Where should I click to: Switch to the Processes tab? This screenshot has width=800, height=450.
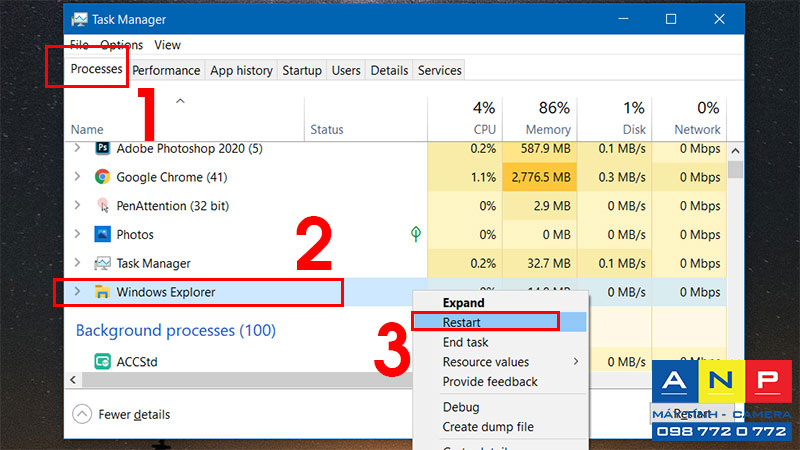click(x=96, y=69)
